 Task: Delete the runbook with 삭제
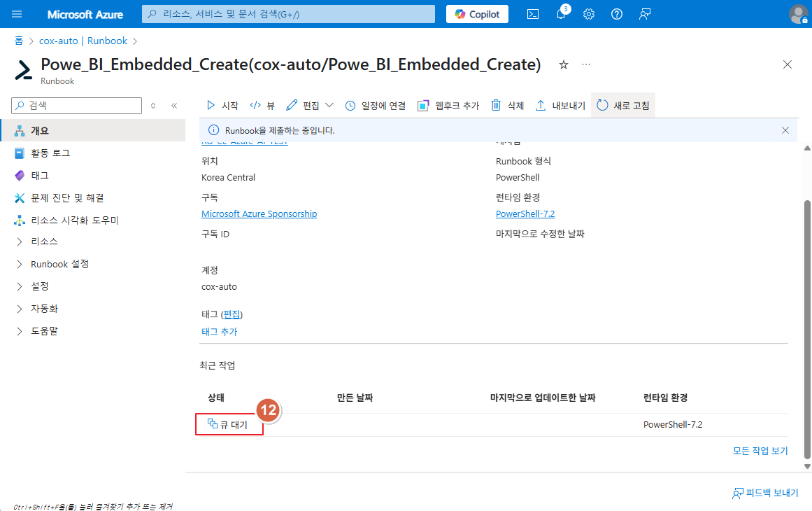coord(508,106)
